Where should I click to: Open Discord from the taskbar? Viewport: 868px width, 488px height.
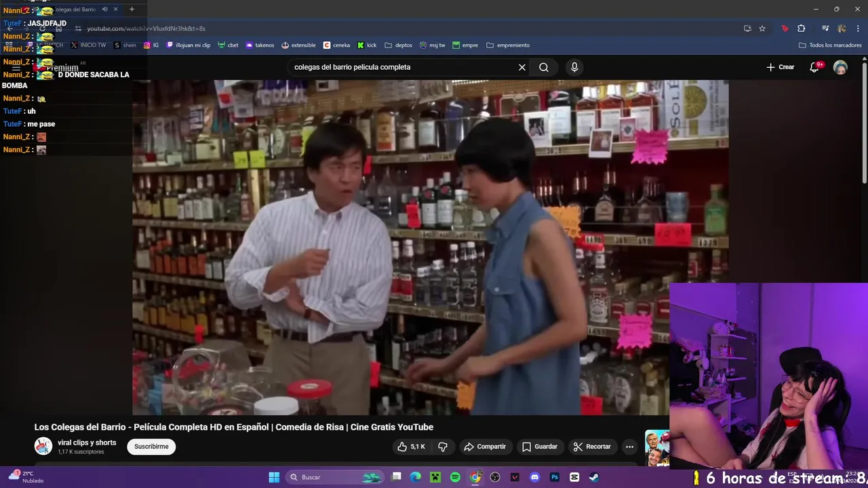534,477
